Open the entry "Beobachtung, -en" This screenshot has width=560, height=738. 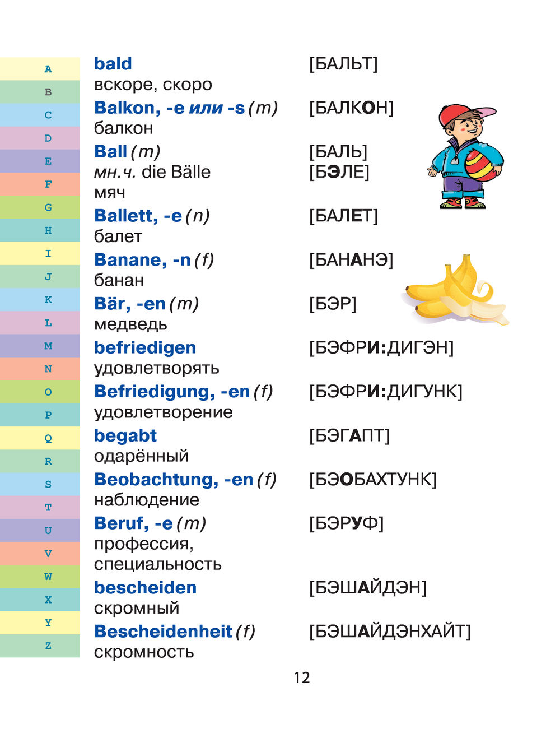(x=174, y=480)
